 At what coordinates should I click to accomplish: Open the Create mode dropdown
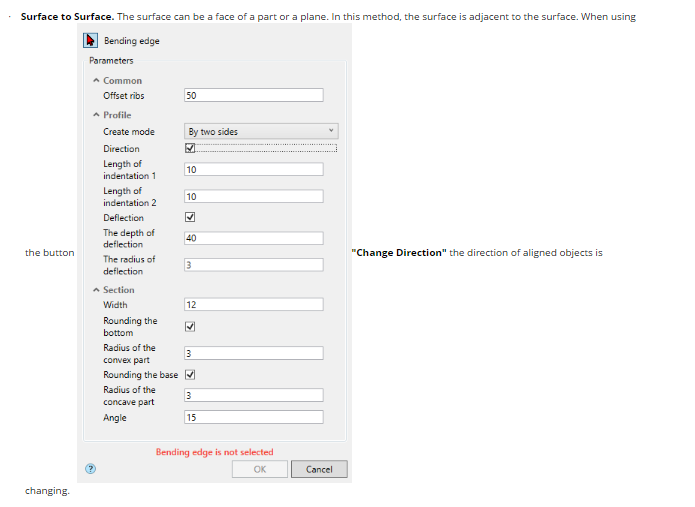262,131
